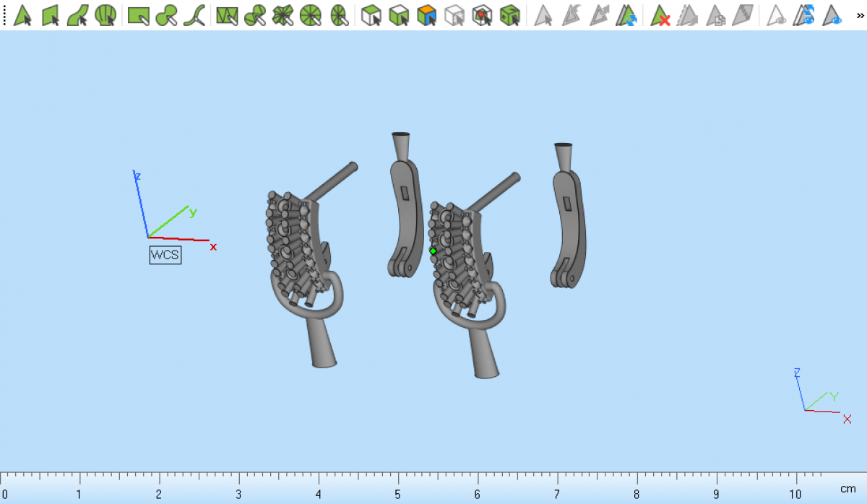
Task: Click the left curved lever part
Action: tap(405, 217)
